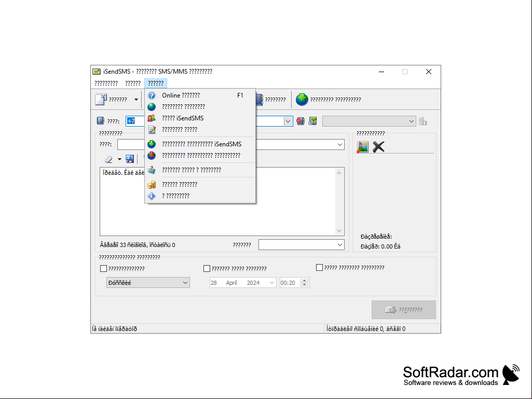The width and height of the screenshot is (532, 399).
Task: Click the Ðàçðåøåíèå: label in the right panel
Action: click(x=376, y=237)
